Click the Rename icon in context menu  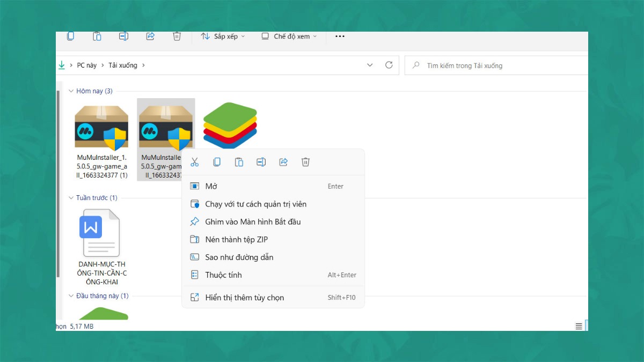point(261,162)
